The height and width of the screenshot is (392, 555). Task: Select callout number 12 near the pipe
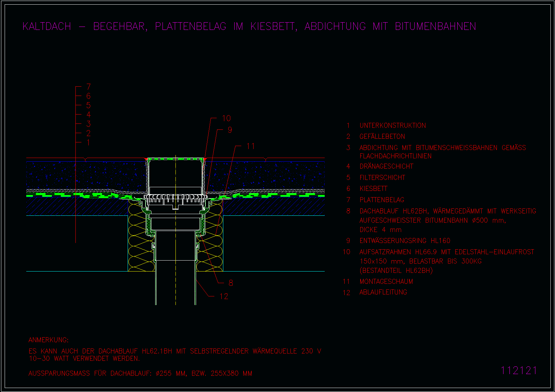pyautogui.click(x=224, y=296)
